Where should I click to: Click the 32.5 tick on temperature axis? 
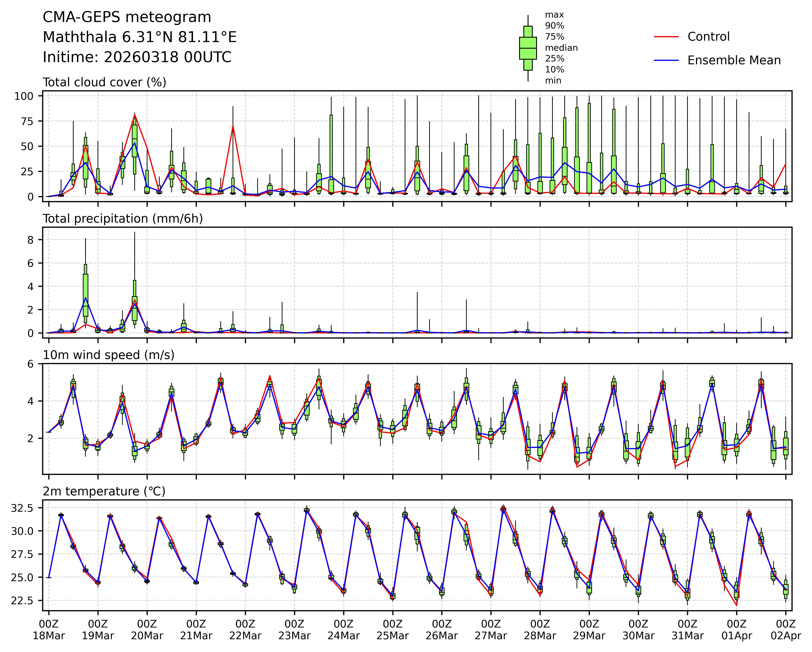tap(23, 508)
